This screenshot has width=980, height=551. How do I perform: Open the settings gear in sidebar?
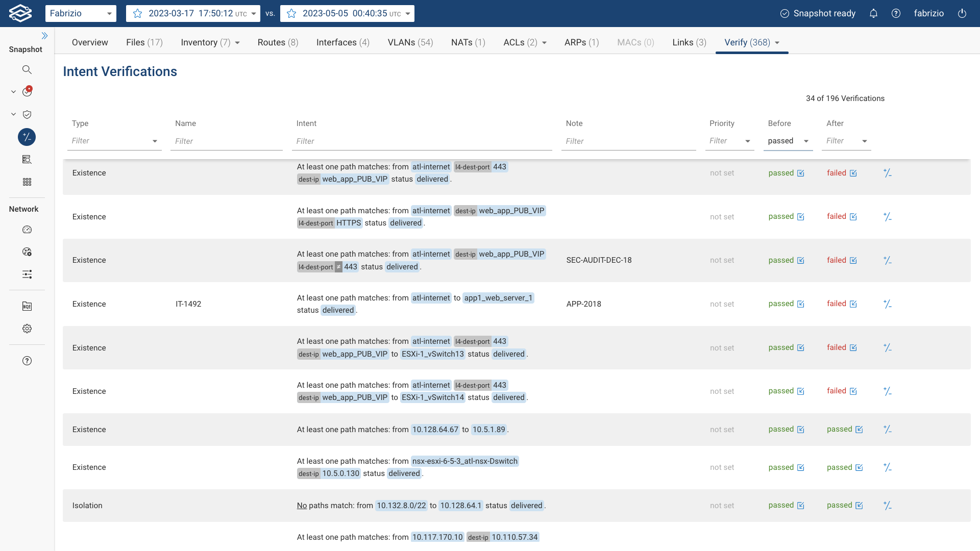(27, 329)
